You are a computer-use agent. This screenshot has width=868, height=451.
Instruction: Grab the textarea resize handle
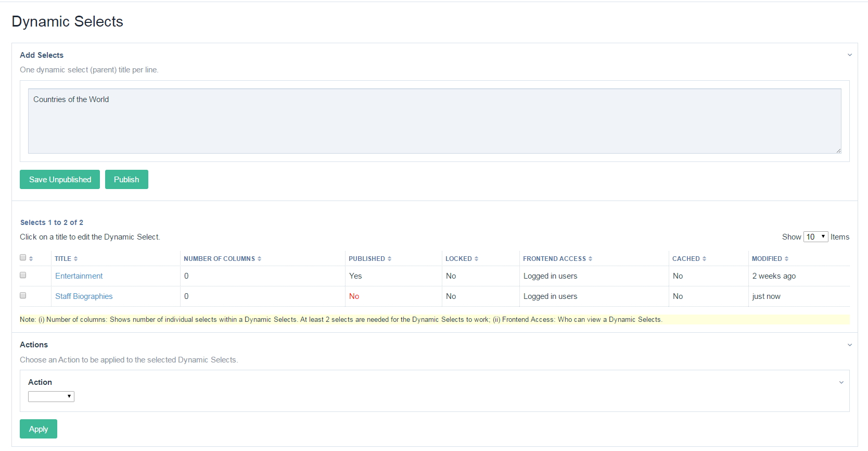click(x=838, y=151)
